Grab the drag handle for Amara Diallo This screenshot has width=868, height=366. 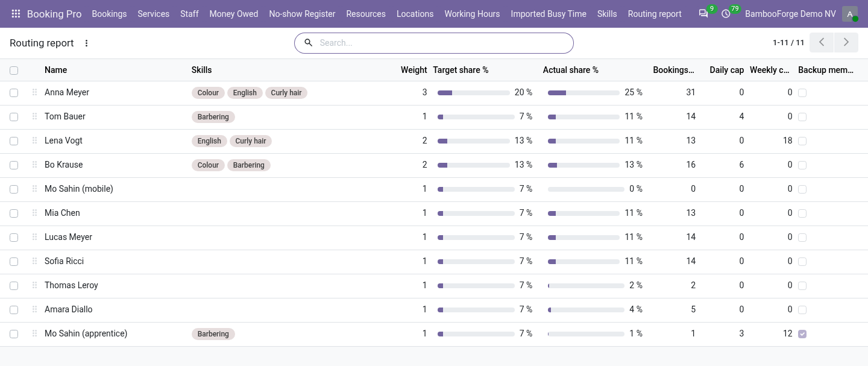pyautogui.click(x=34, y=309)
